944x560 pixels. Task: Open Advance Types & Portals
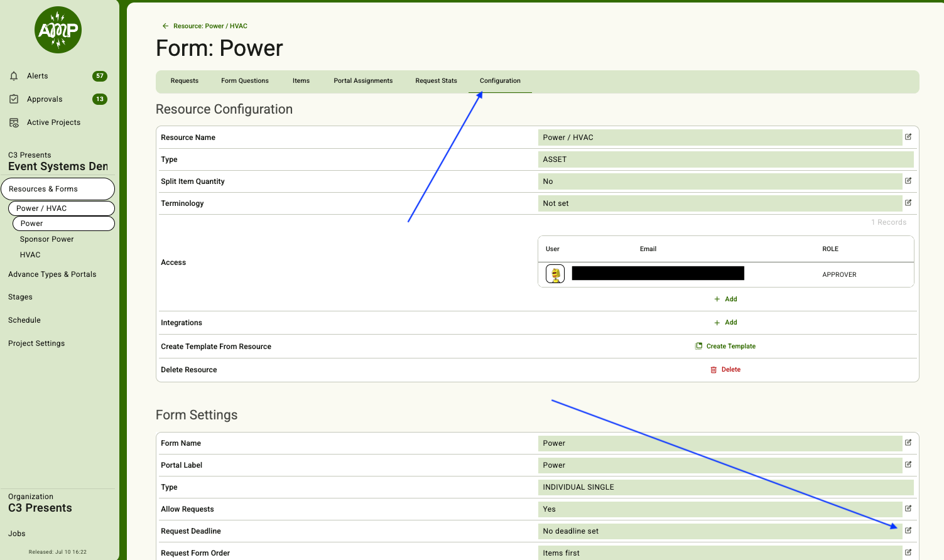pyautogui.click(x=52, y=274)
